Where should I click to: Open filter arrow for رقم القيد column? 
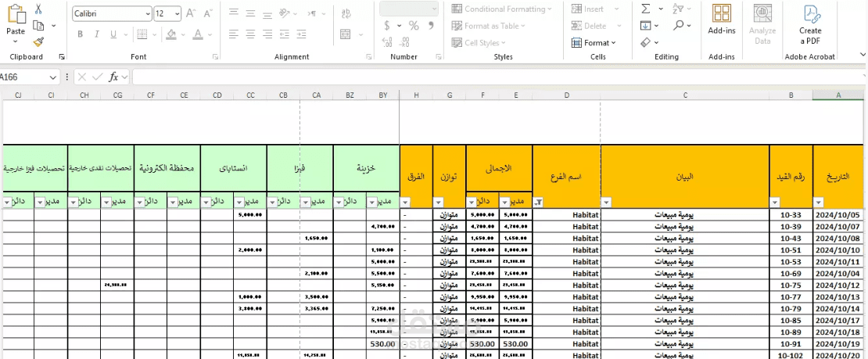[x=775, y=203]
